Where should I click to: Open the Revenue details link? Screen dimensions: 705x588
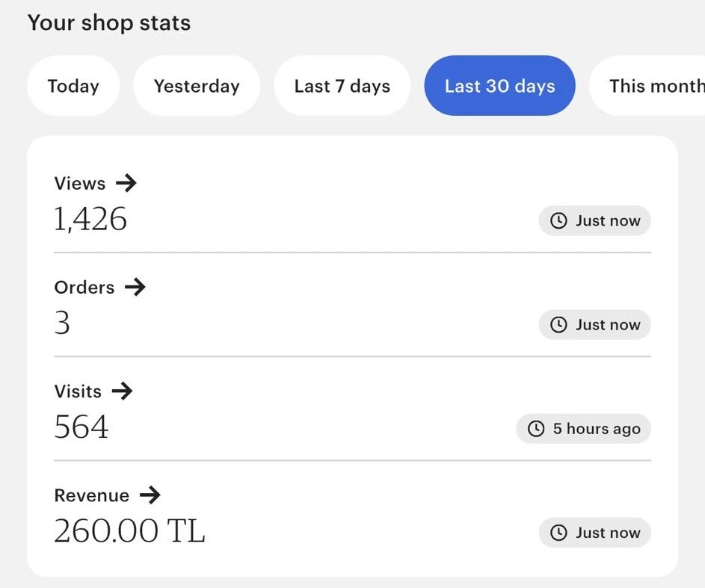(92, 495)
